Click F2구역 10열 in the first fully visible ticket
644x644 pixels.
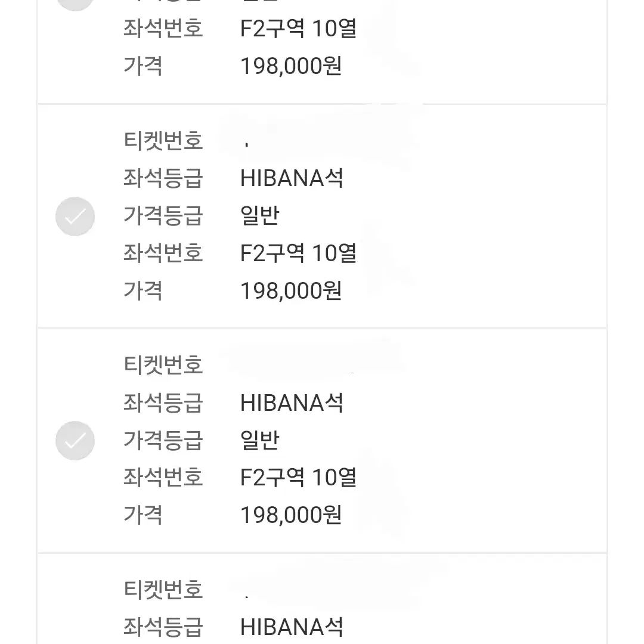pyautogui.click(x=298, y=253)
